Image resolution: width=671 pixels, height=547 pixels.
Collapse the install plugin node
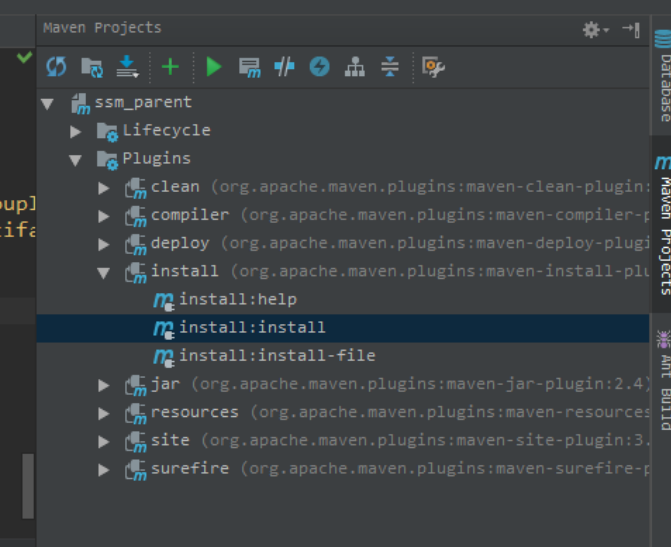104,273
